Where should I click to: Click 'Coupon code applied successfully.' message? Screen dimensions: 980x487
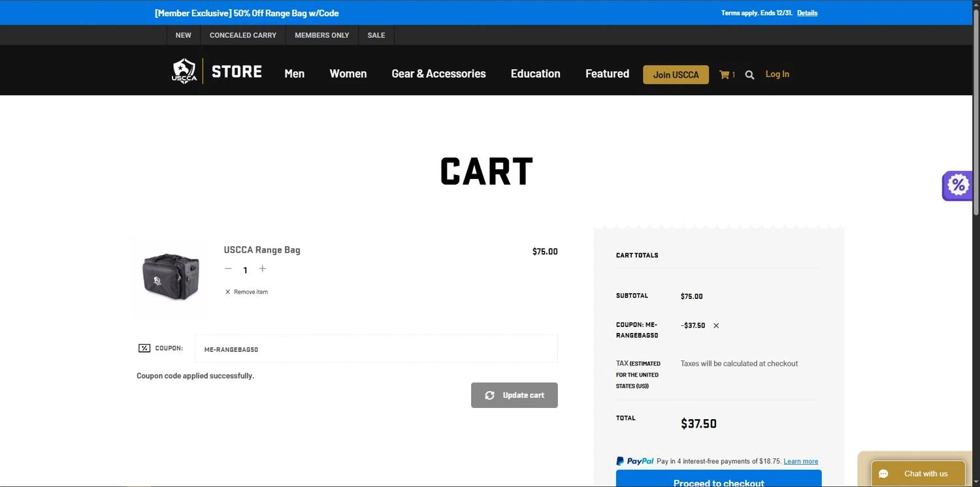(x=195, y=376)
